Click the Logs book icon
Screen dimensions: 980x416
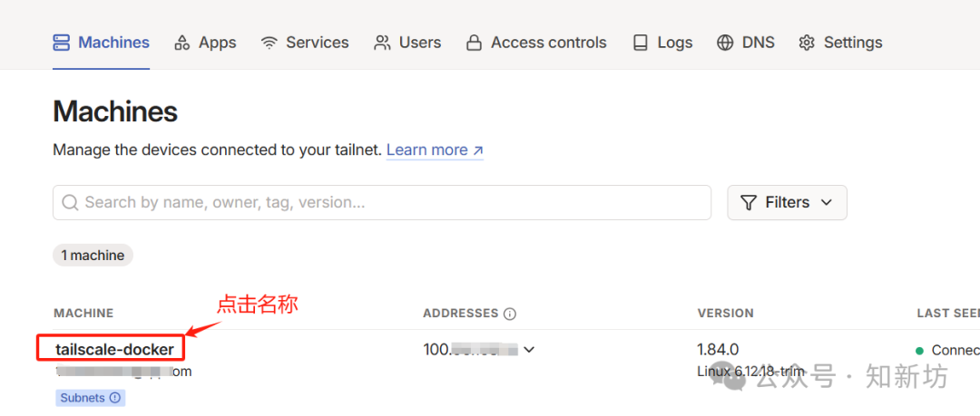641,43
